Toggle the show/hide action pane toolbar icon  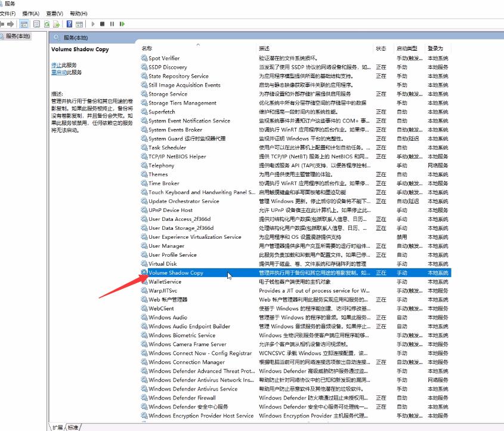point(79,24)
